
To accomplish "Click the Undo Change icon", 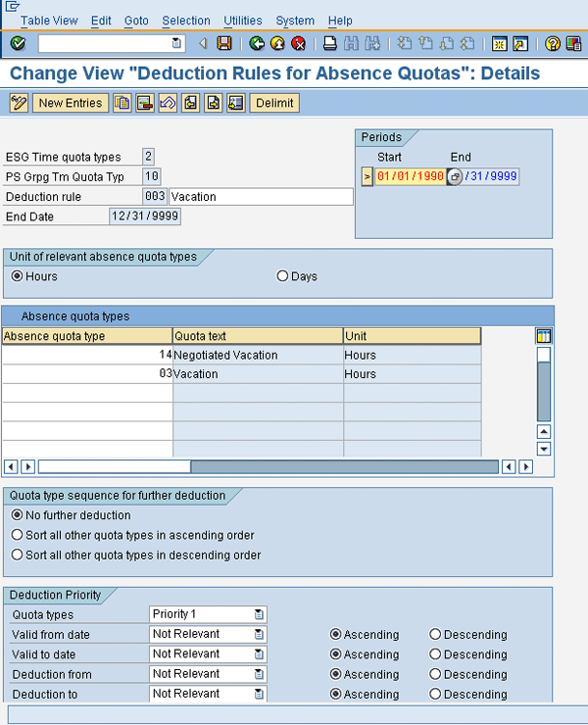I will (x=168, y=103).
